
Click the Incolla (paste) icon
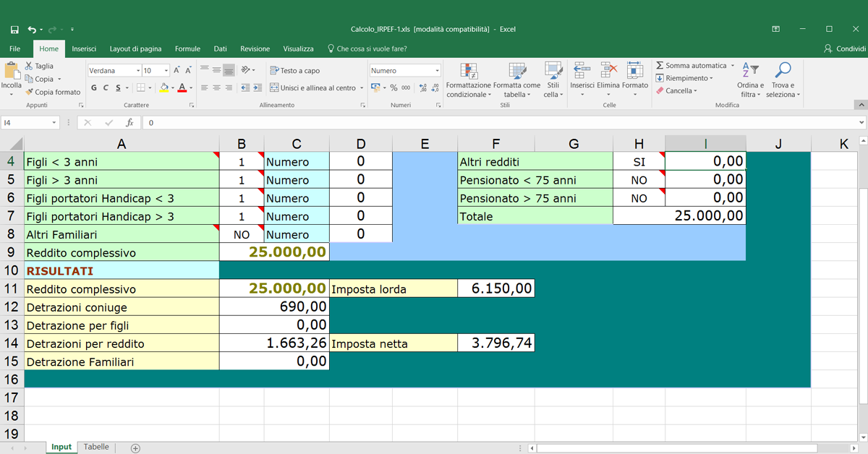pyautogui.click(x=12, y=72)
